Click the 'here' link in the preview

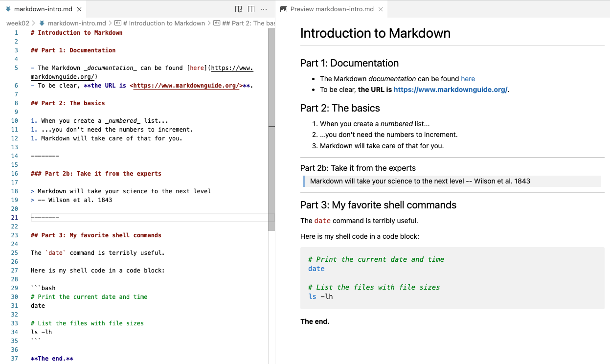point(468,79)
